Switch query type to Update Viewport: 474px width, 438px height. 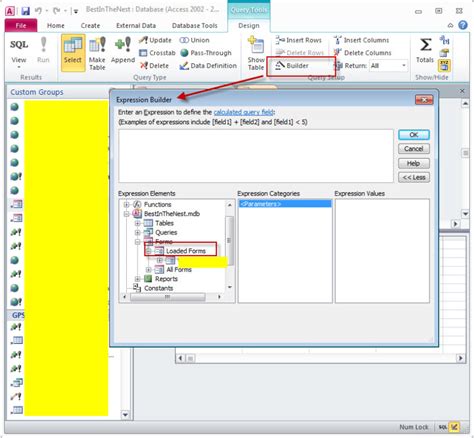155,40
